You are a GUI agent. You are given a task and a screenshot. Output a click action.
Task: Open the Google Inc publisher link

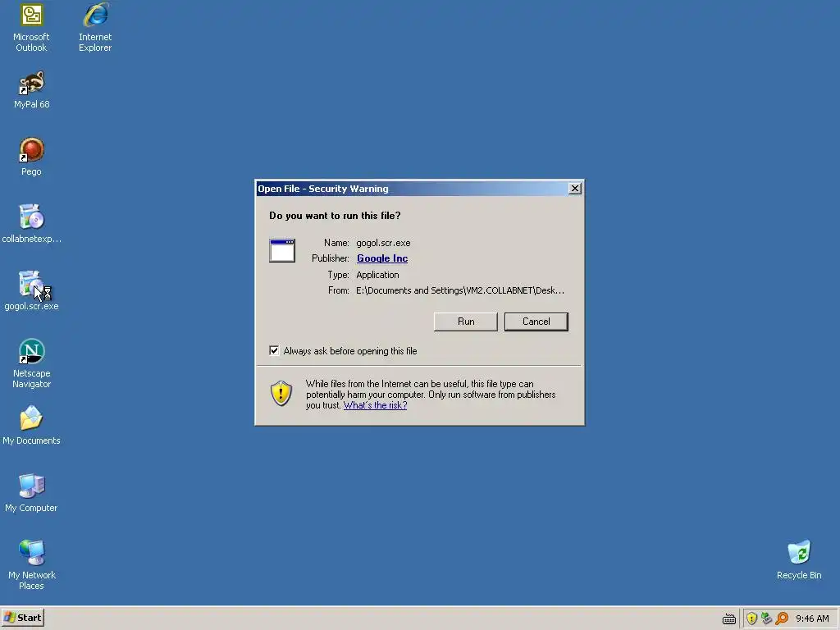(382, 258)
